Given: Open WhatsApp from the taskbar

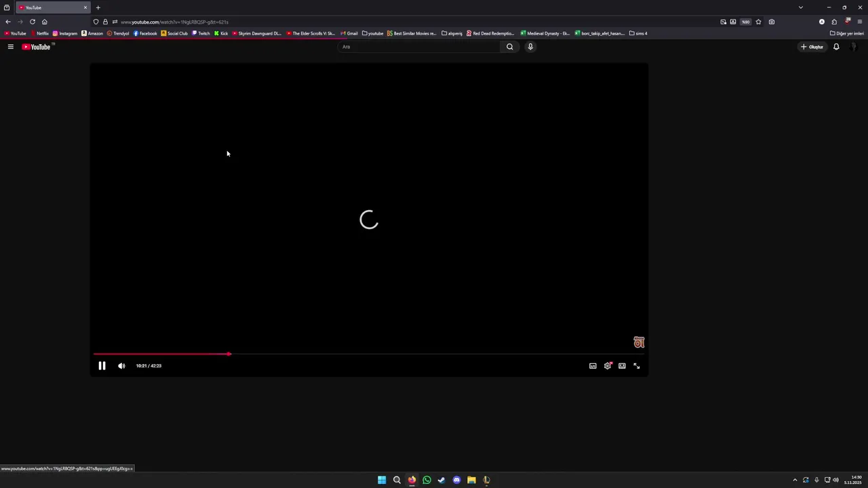Looking at the screenshot, I should 427,480.
